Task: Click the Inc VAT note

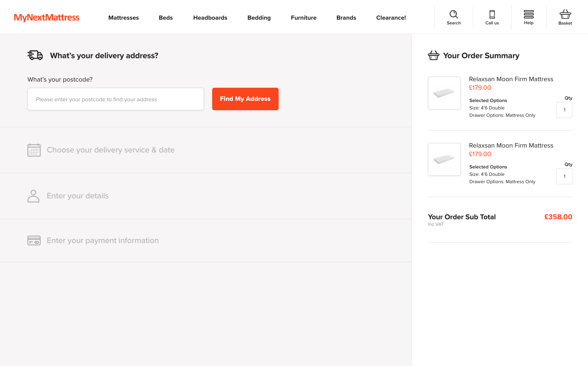Action: click(x=436, y=224)
